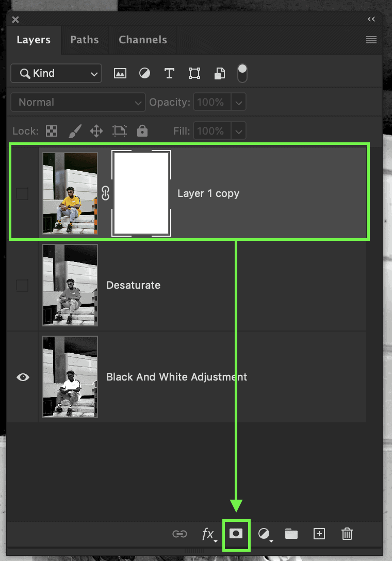Select the white layer mask thumbnail
The width and height of the screenshot is (392, 561).
(141, 193)
